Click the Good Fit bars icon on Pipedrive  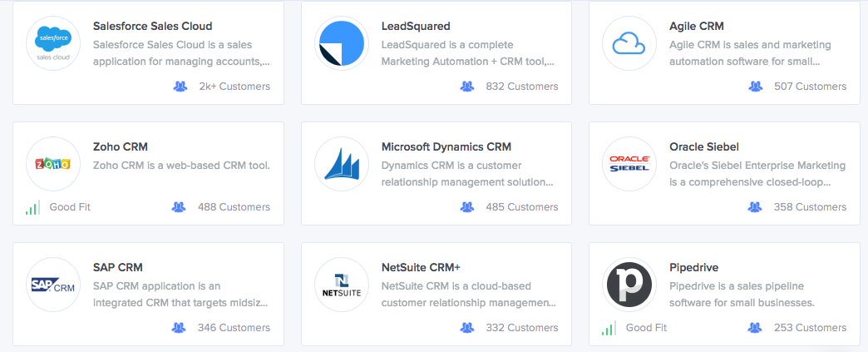pyautogui.click(x=609, y=329)
